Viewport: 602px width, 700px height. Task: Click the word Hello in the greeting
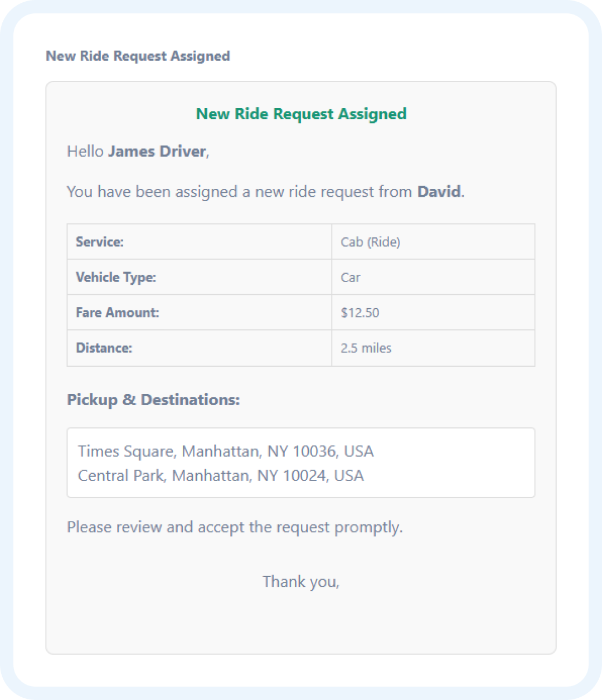[x=85, y=152]
